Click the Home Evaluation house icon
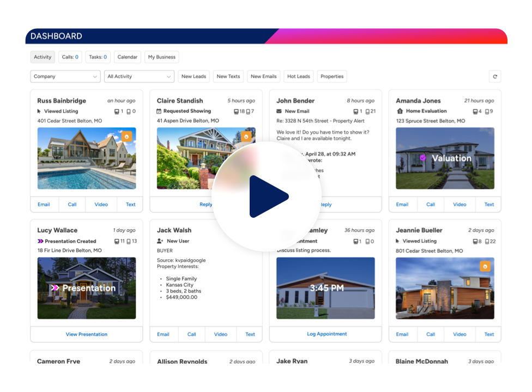 400,112
